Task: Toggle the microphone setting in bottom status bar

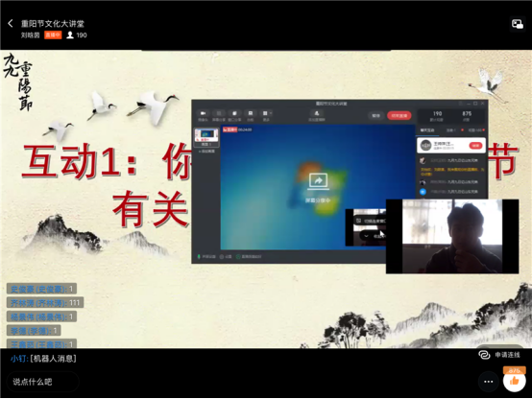Action: pyautogui.click(x=206, y=257)
